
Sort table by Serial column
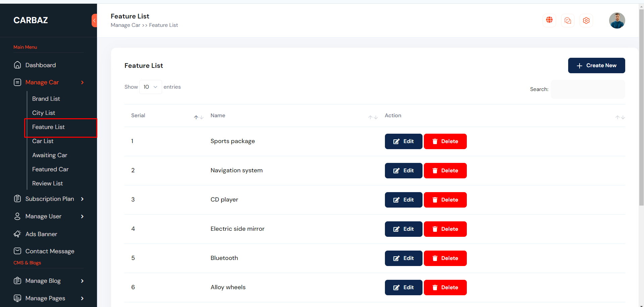198,117
